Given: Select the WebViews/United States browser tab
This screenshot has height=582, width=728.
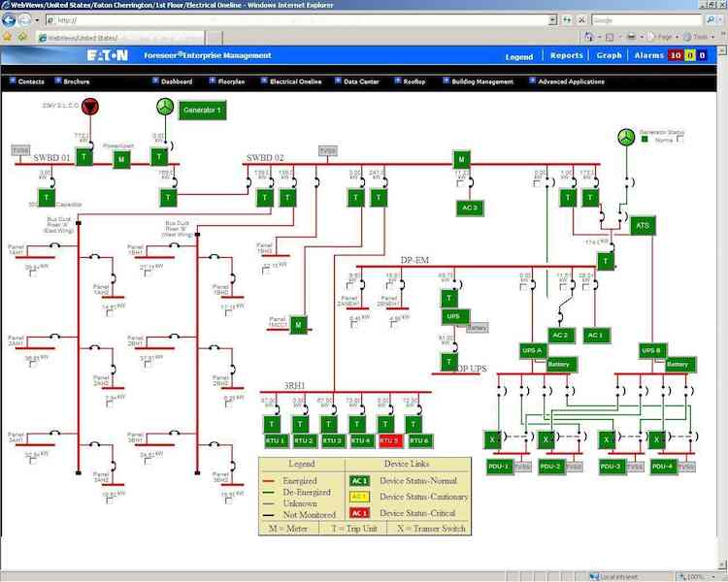Looking at the screenshot, I should tap(120, 38).
